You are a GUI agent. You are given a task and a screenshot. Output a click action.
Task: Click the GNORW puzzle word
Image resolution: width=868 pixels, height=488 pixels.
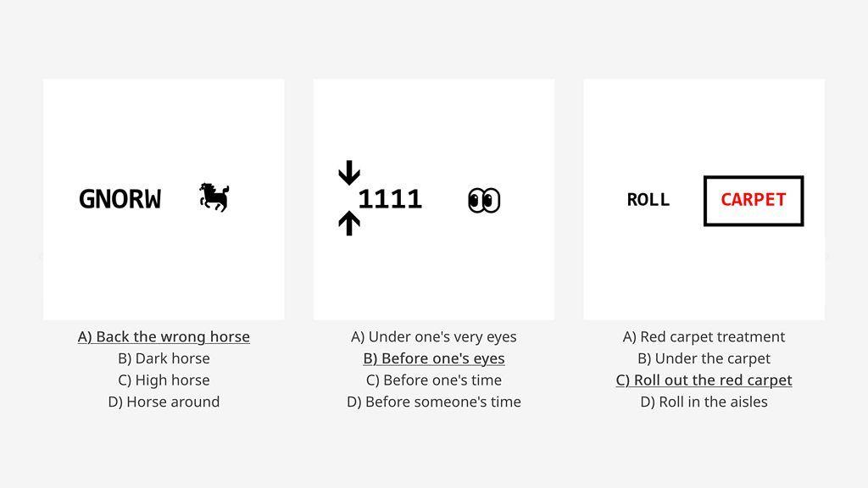[x=120, y=199]
